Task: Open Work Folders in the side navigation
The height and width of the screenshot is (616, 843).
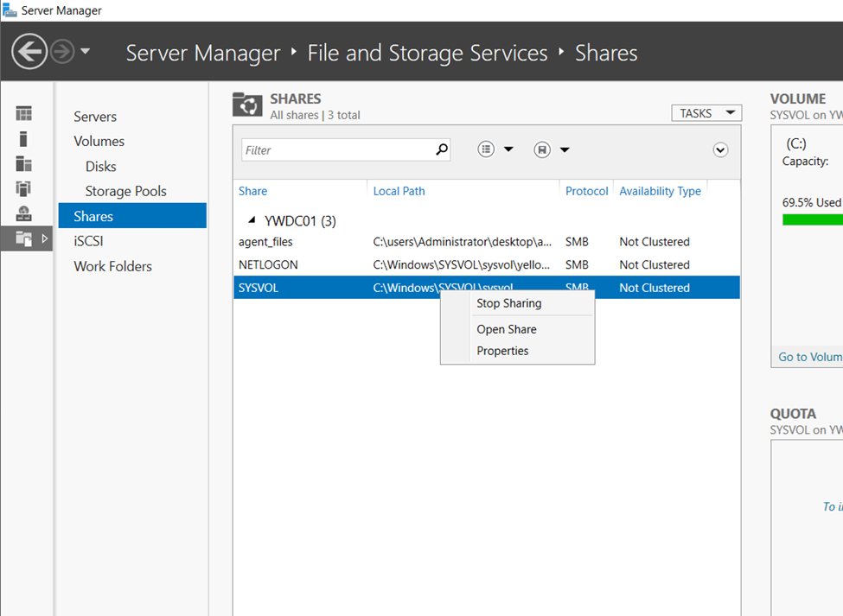Action: coord(113,266)
